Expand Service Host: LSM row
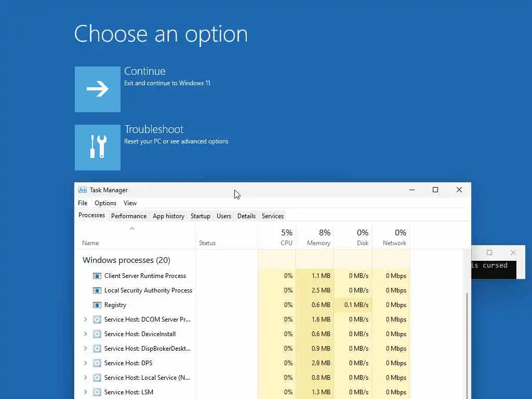Viewport: 532px width, 399px height. coord(86,392)
